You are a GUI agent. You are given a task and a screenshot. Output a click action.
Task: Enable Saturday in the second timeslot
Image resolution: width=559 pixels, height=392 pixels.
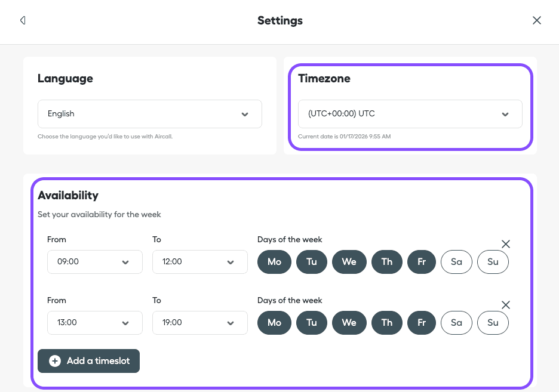coord(456,322)
